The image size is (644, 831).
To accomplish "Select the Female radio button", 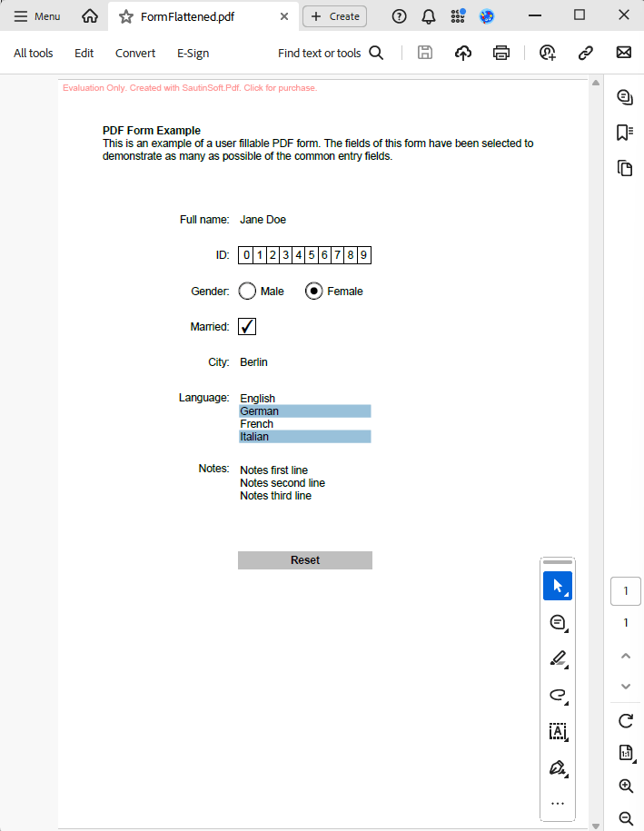I will 314,292.
